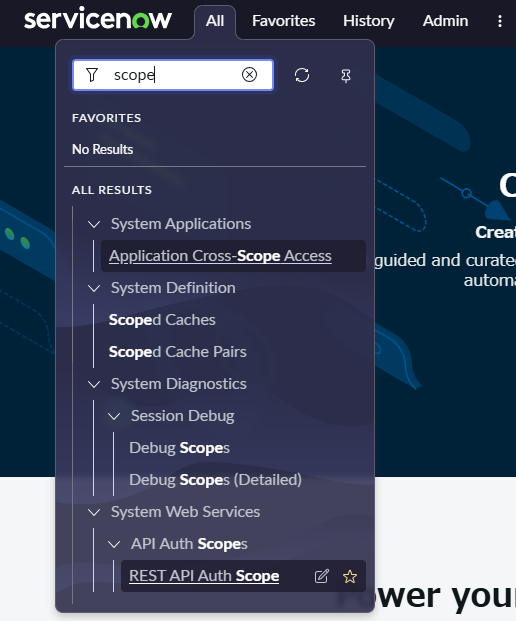Open the History menu
The image size is (516, 621).
(369, 21)
